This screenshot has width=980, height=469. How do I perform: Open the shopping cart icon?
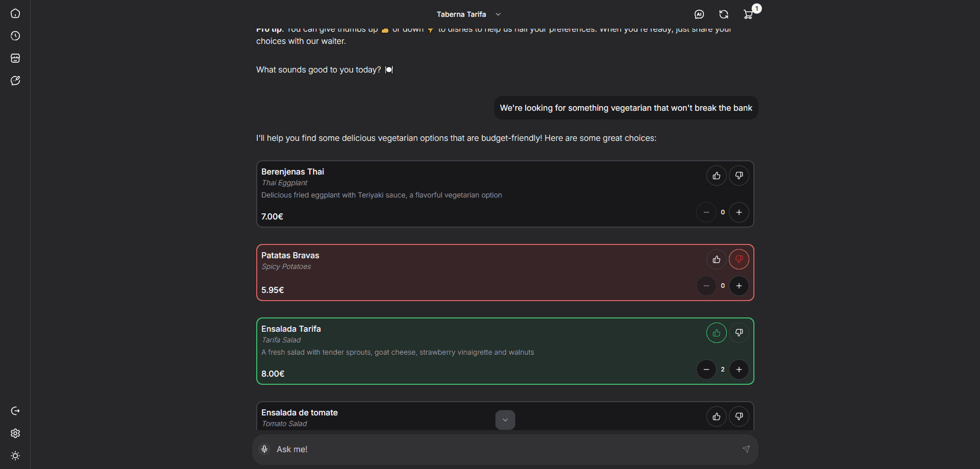coord(748,14)
